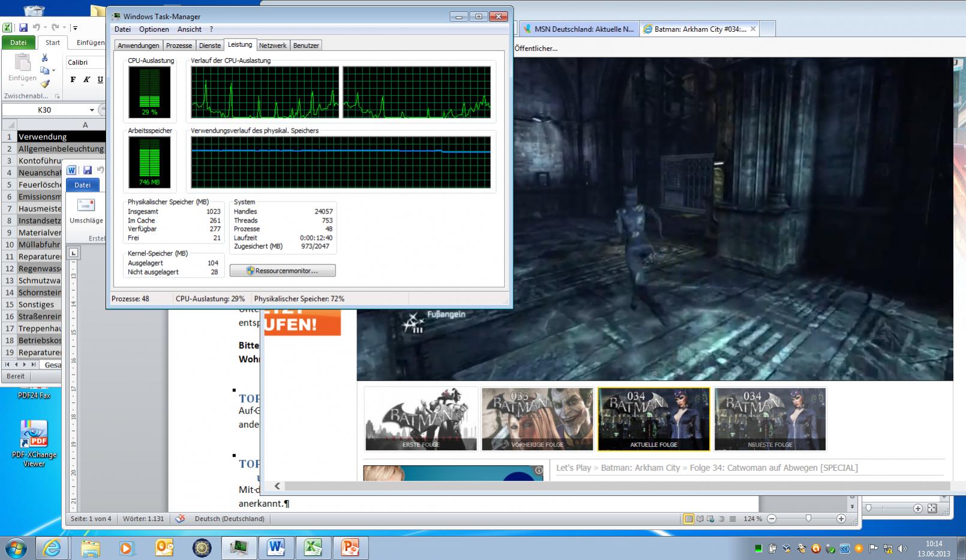
Task: Open the Copy options dropdown arrow in Excel
Action: (x=53, y=71)
